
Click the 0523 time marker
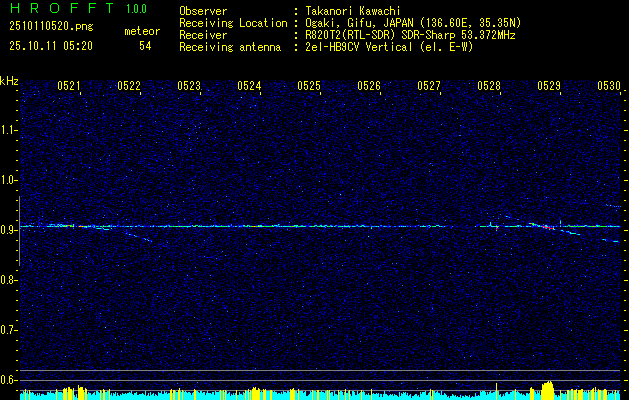tap(189, 85)
